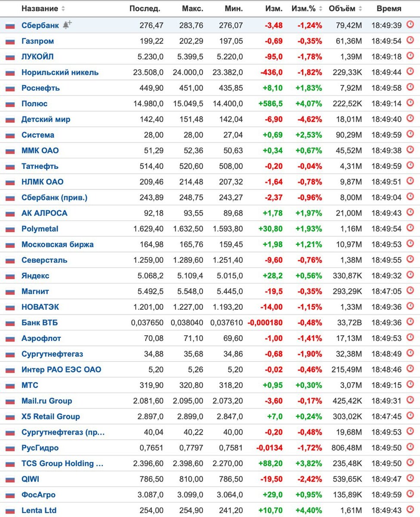Click the Russian flag icon beside ФосАгро
This screenshot has width=420, height=517.
[x=10, y=495]
